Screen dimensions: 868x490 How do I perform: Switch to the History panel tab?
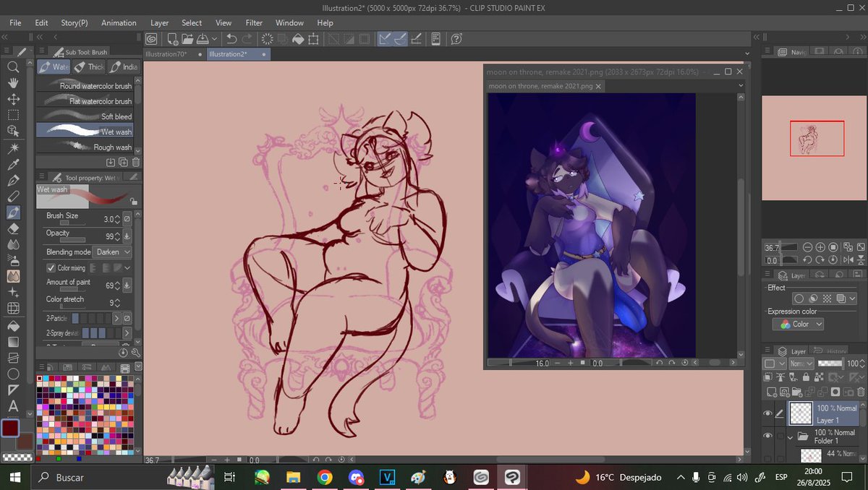tap(832, 351)
